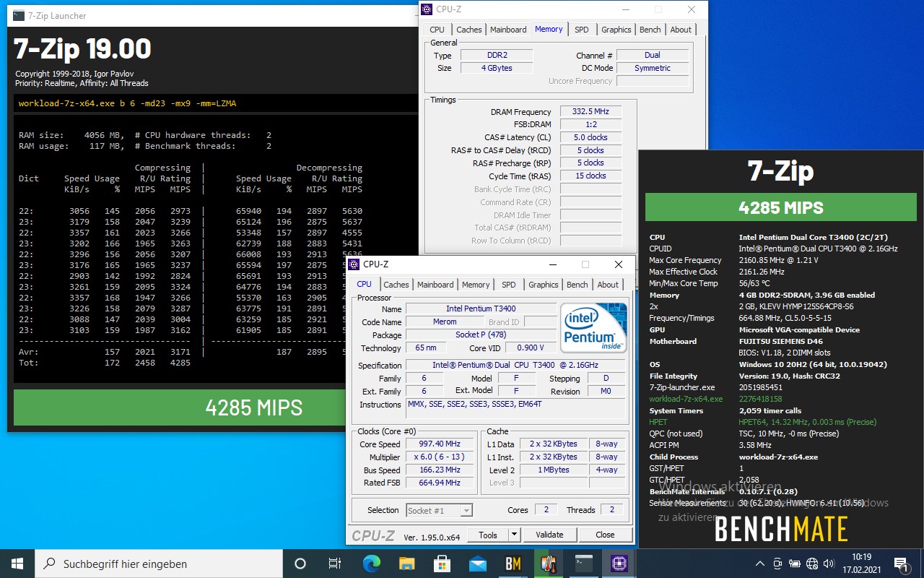Click 7-Zip Launcher title bar icon
The height and width of the screenshot is (578, 924).
coord(19,15)
